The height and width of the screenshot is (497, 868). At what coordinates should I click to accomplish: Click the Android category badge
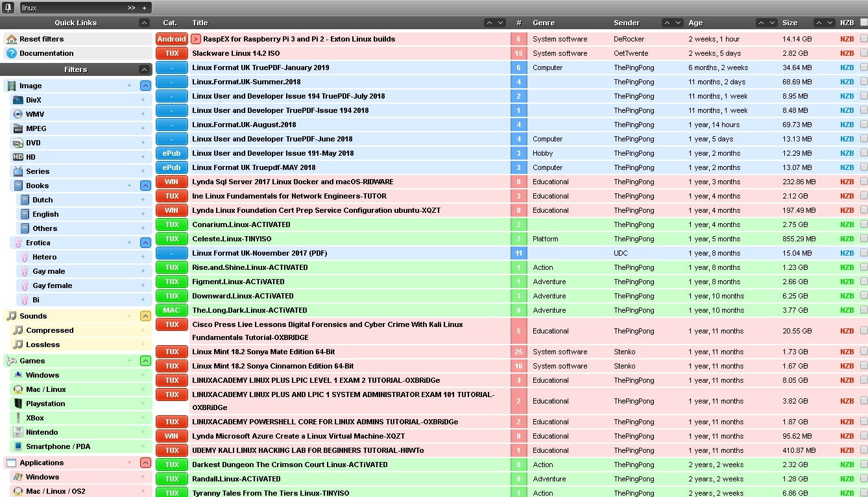171,39
